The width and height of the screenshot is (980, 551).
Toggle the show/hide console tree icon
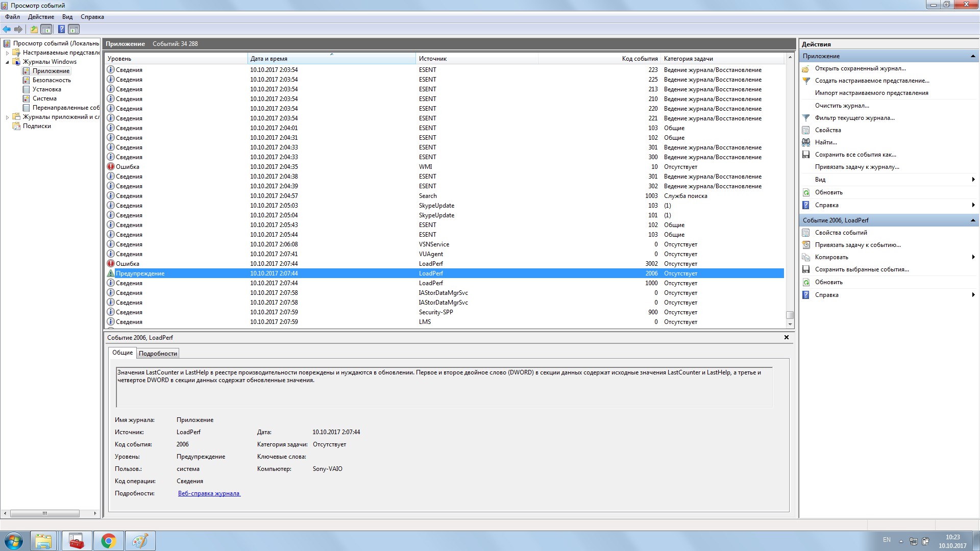[x=46, y=29]
